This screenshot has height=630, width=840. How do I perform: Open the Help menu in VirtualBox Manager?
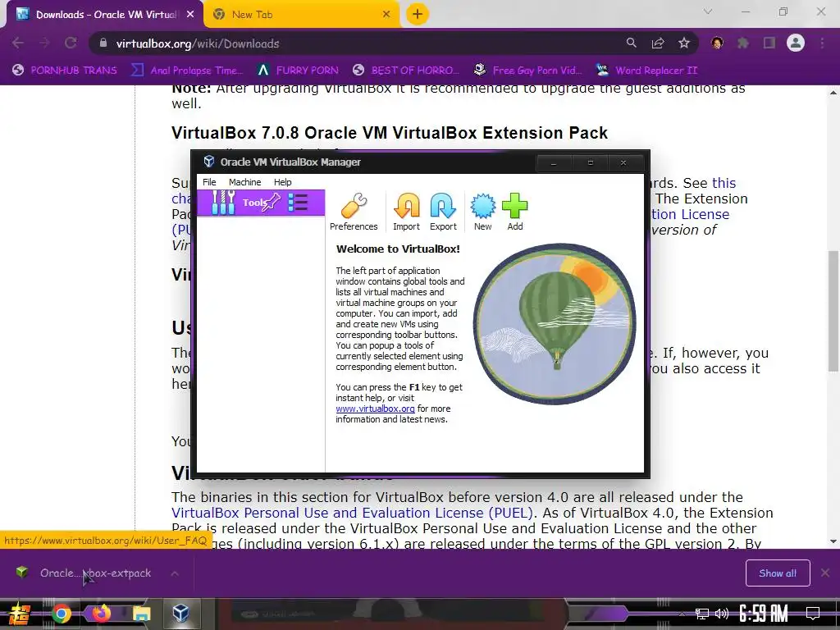coord(283,182)
